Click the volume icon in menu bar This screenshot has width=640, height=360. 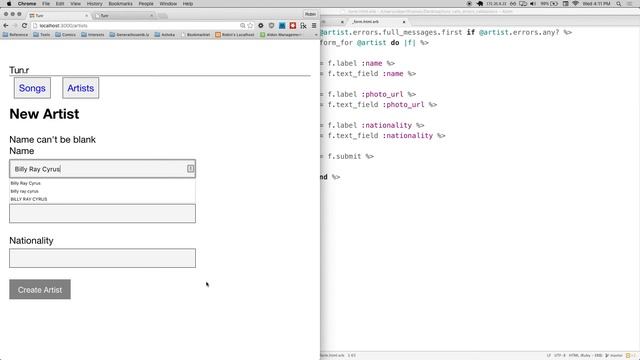point(533,4)
